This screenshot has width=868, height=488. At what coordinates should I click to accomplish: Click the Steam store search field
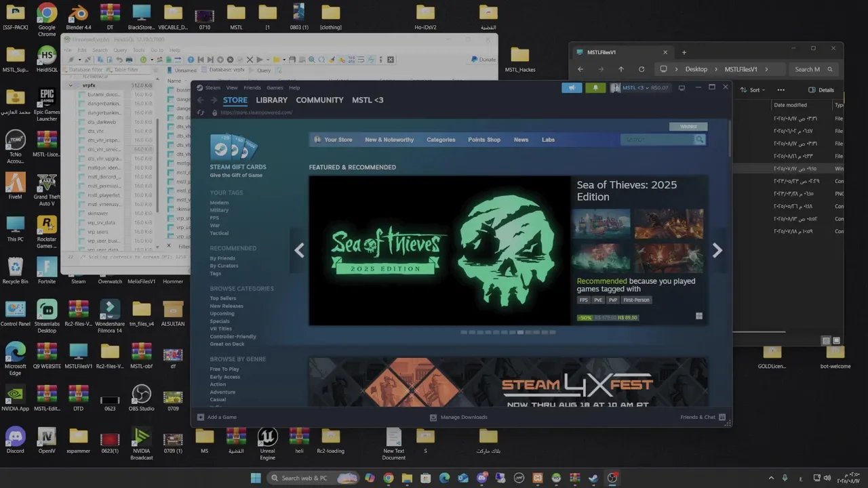pyautogui.click(x=657, y=140)
